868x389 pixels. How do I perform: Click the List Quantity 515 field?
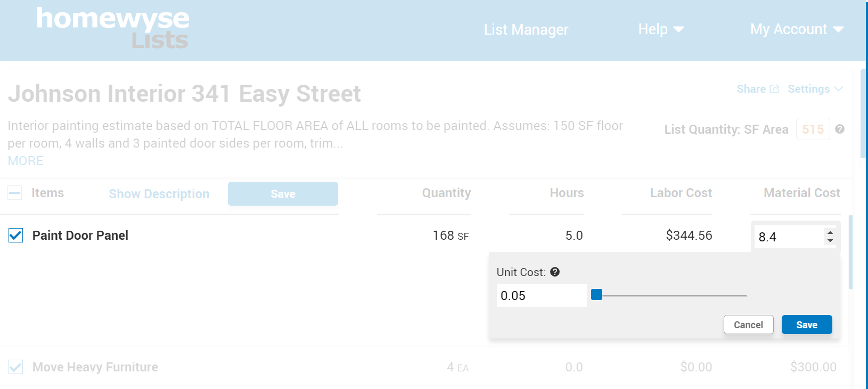[813, 129]
